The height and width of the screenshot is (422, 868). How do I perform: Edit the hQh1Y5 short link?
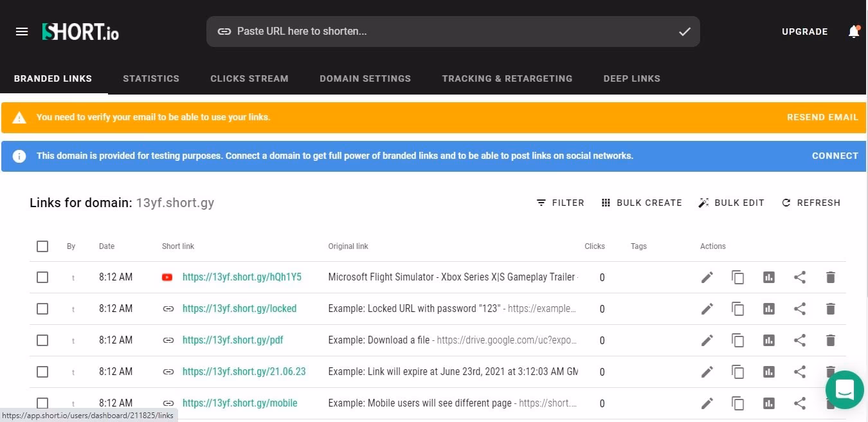707,277
